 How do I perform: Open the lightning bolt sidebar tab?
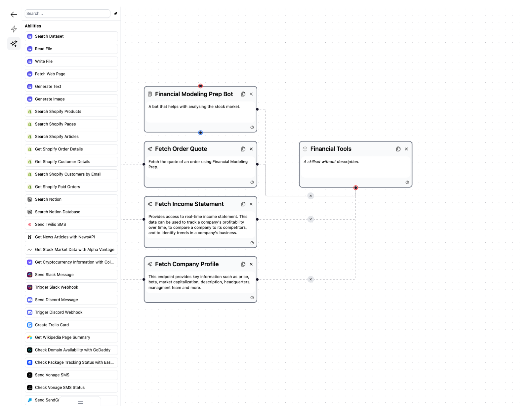click(14, 29)
